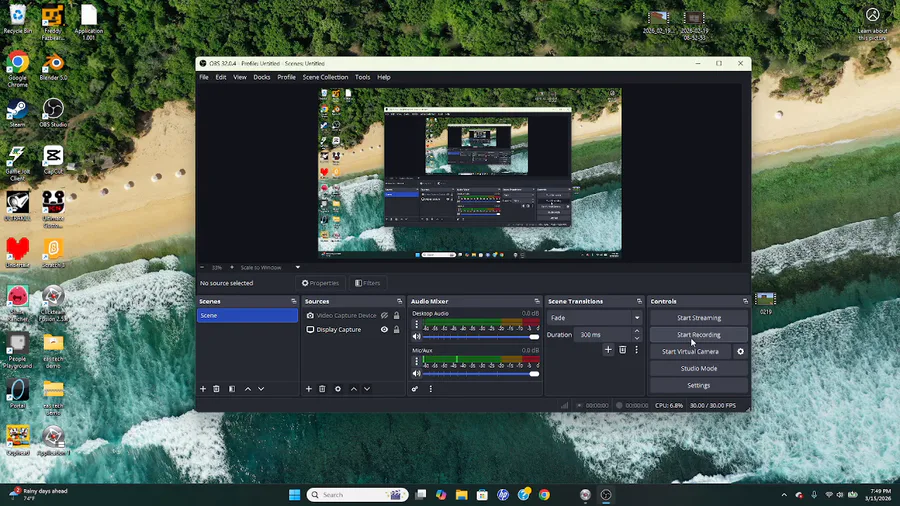Open Audio Mixer bottom options menu dots
This screenshot has width=900, height=506.
(x=430, y=389)
